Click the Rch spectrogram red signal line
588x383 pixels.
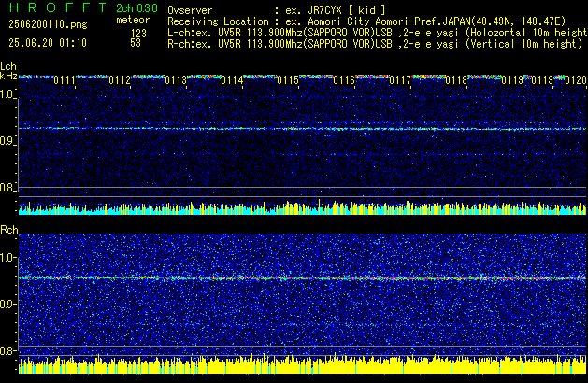click(302, 278)
